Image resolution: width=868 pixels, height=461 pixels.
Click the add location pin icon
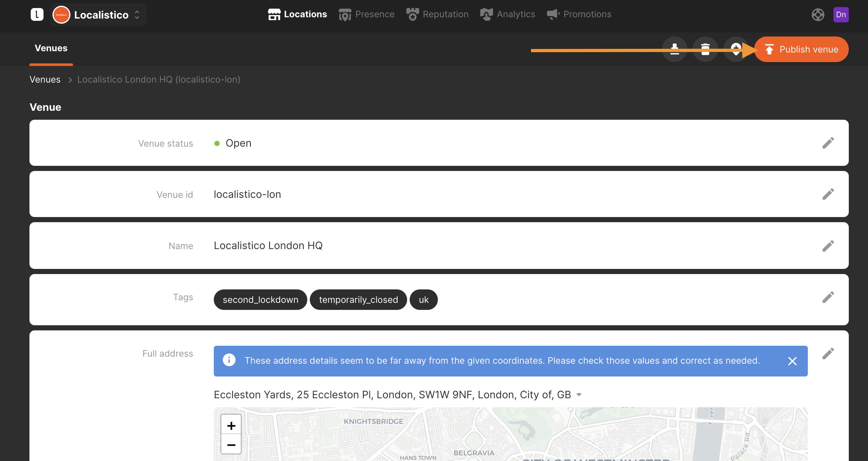[735, 49]
